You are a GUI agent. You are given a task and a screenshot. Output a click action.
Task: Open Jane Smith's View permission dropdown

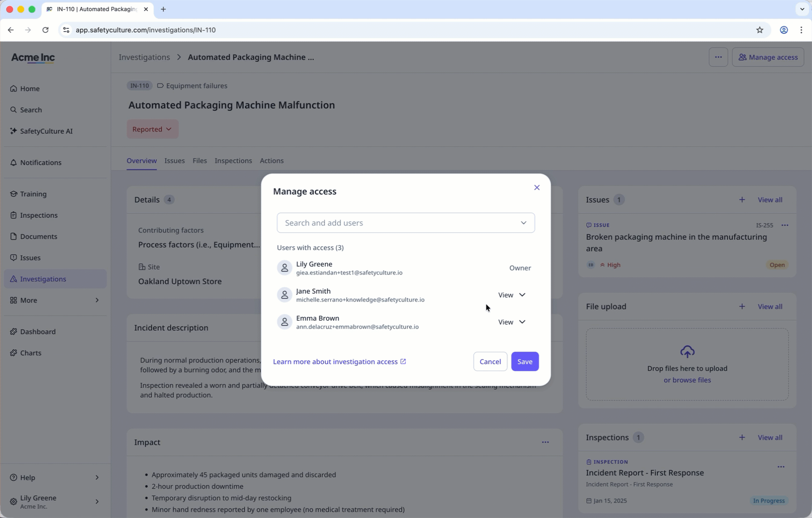(512, 295)
